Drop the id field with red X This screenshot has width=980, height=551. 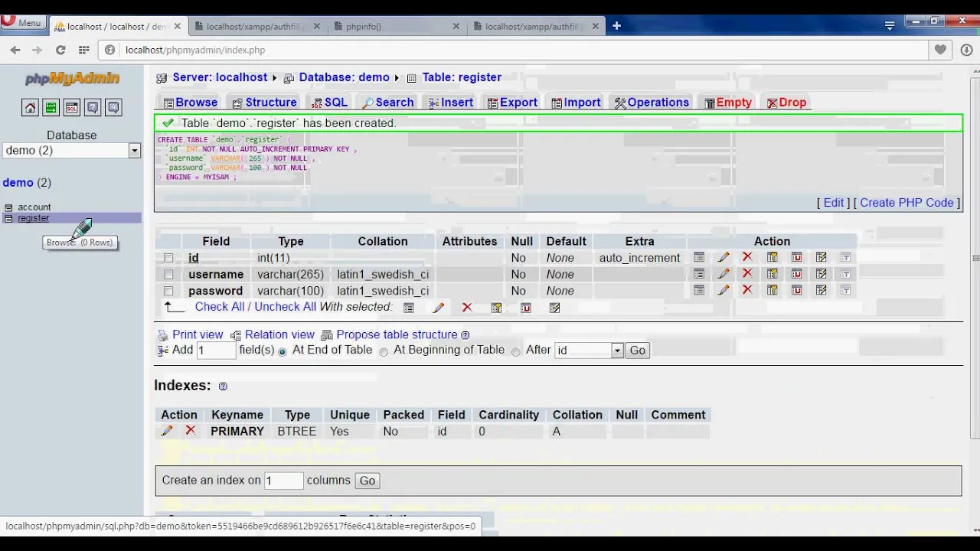[x=747, y=257]
